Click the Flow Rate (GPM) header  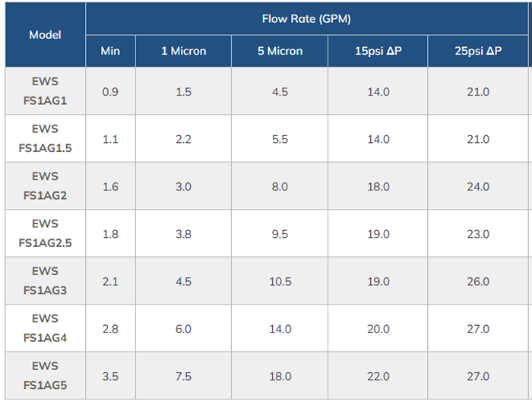click(x=306, y=19)
